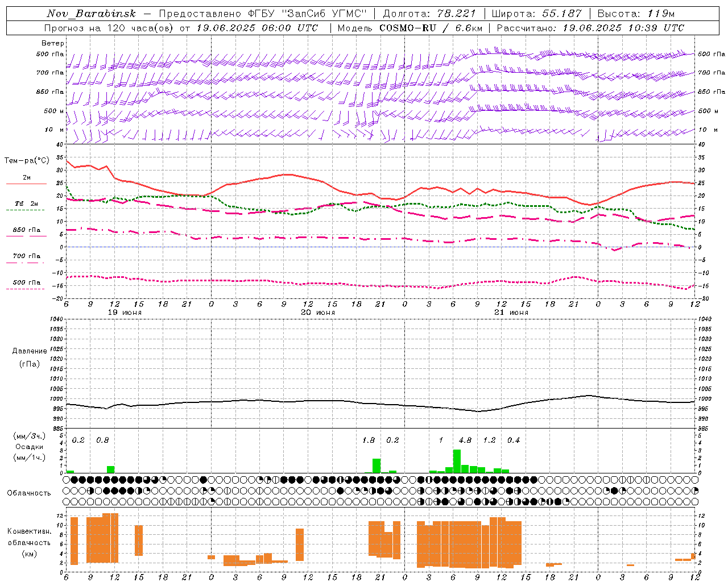Click the 985 bottom pressure axis value on the left
Viewport: 728px width, 582px height.
59,429
